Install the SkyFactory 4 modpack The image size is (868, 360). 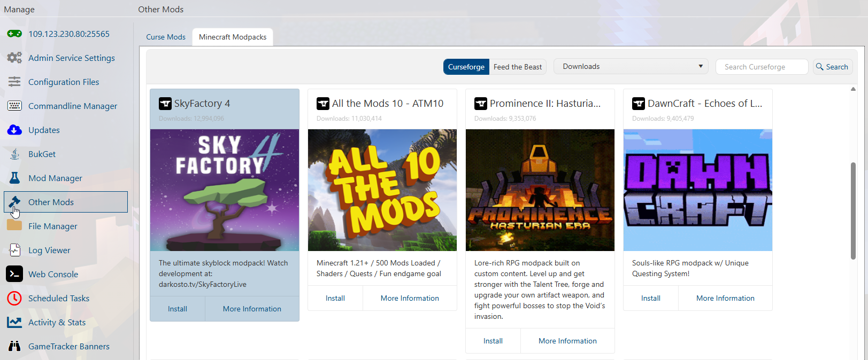(x=178, y=309)
